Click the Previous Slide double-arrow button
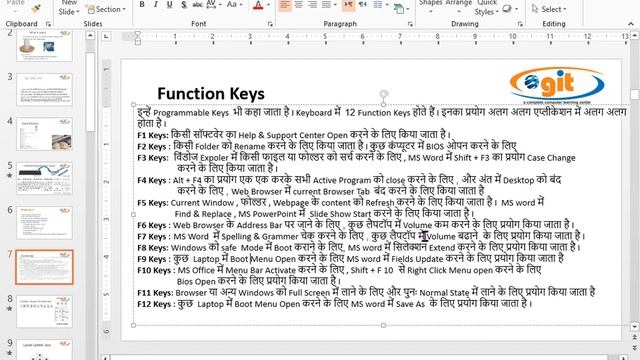Screen dimensions: 640x360 click(x=635, y=337)
